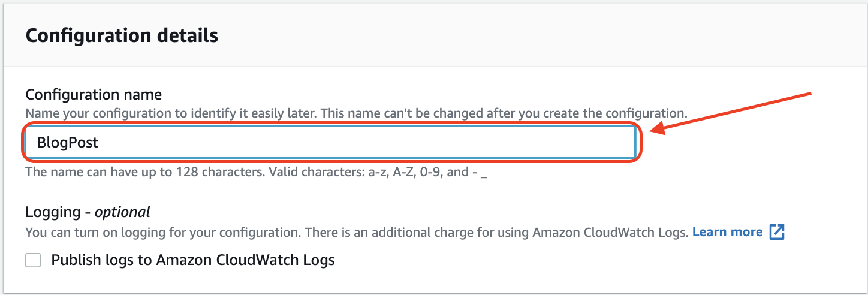The image size is (868, 295).
Task: Click the word 'optional' in Logging label
Action: (122, 212)
